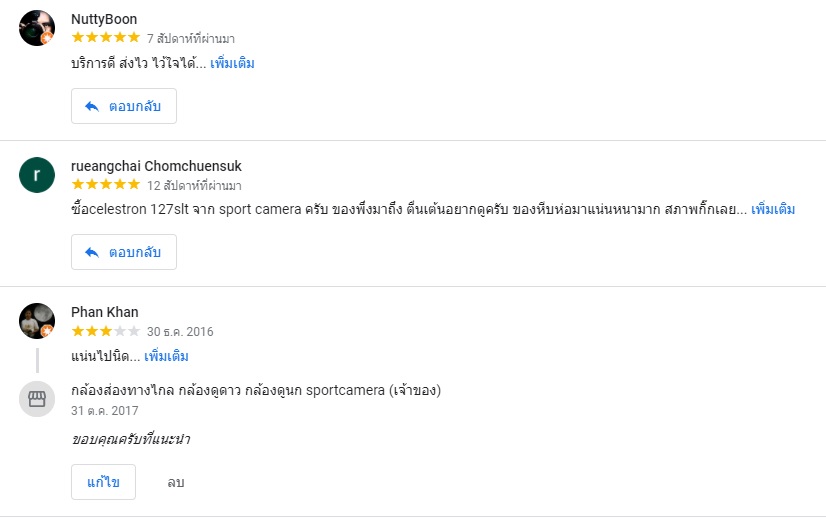Click Phan Khan's profile photo
This screenshot has height=518, width=826.
point(36,320)
